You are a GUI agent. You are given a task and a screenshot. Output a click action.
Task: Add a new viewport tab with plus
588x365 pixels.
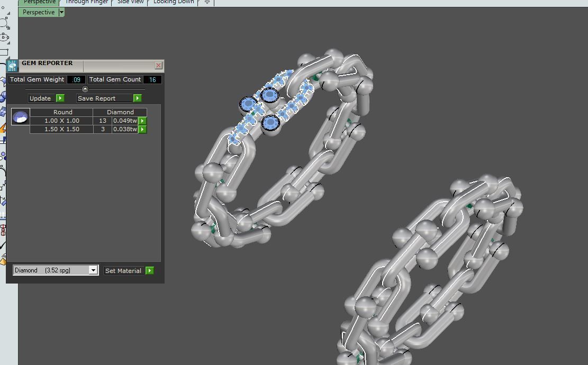(207, 2)
